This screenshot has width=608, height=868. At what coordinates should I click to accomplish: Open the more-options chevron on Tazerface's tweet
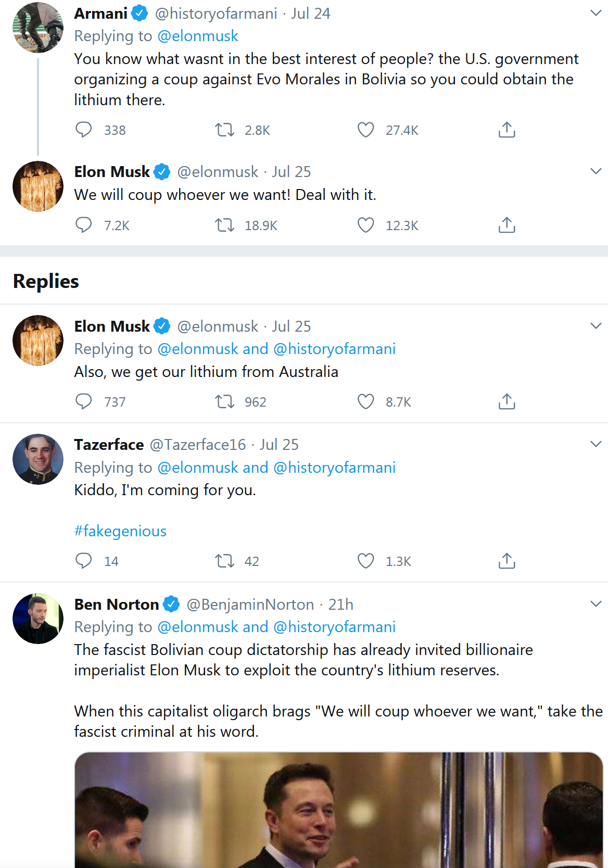[596, 444]
